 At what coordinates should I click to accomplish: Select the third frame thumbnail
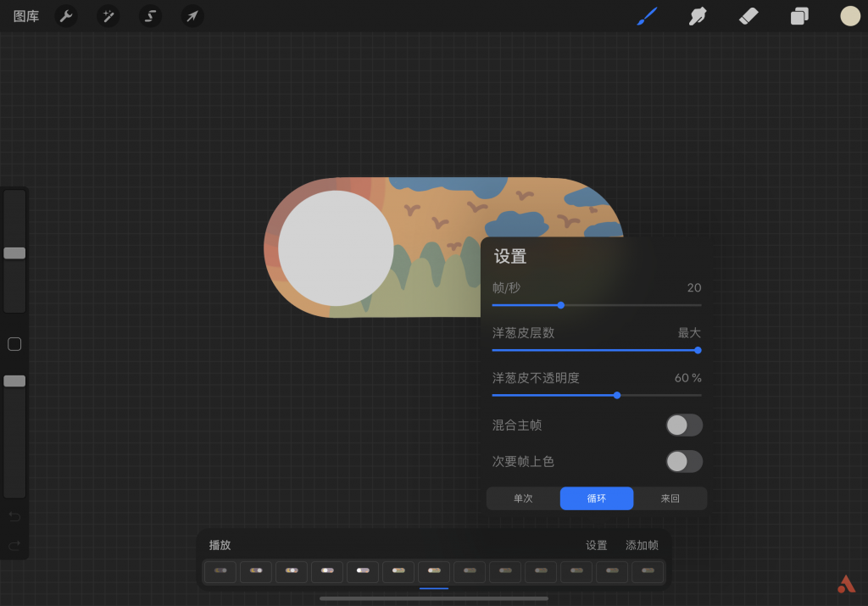pyautogui.click(x=292, y=572)
